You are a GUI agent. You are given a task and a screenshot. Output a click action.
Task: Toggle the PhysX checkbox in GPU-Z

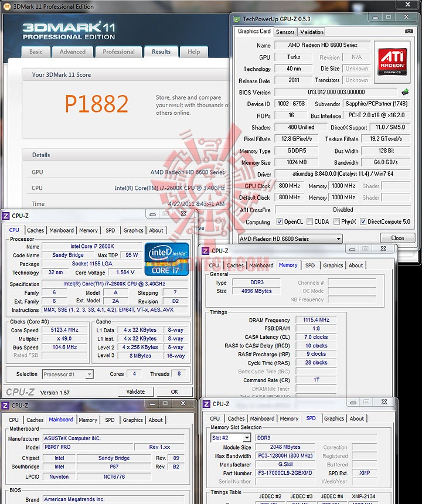tap(336, 222)
